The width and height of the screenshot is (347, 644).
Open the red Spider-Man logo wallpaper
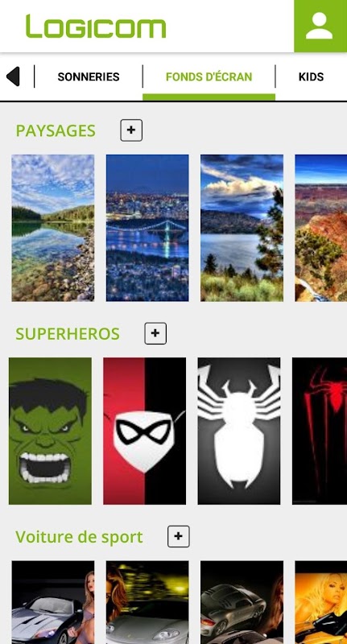320,431
